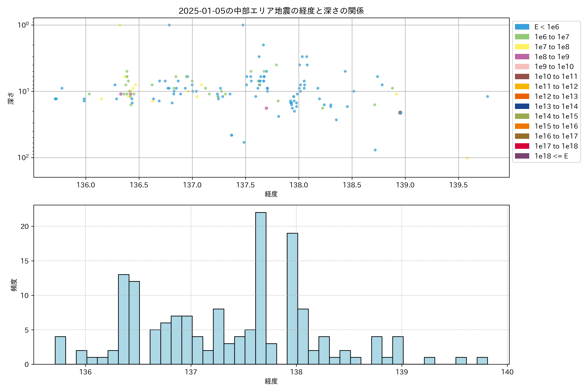Click the histogram bar of height 13

124,319
